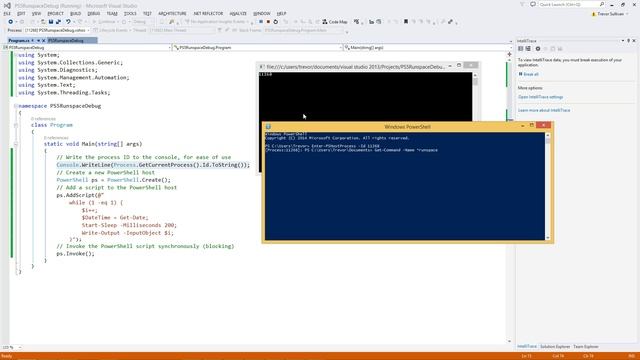Click the Restart debugging icon
This screenshot has height=360, width=640.
coord(276,22)
